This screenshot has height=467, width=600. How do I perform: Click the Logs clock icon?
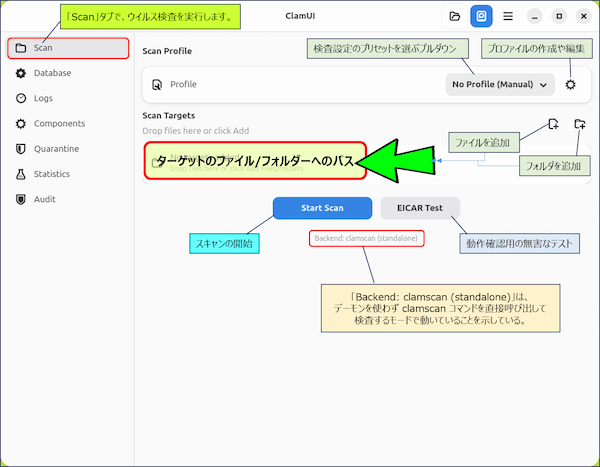[x=21, y=98]
